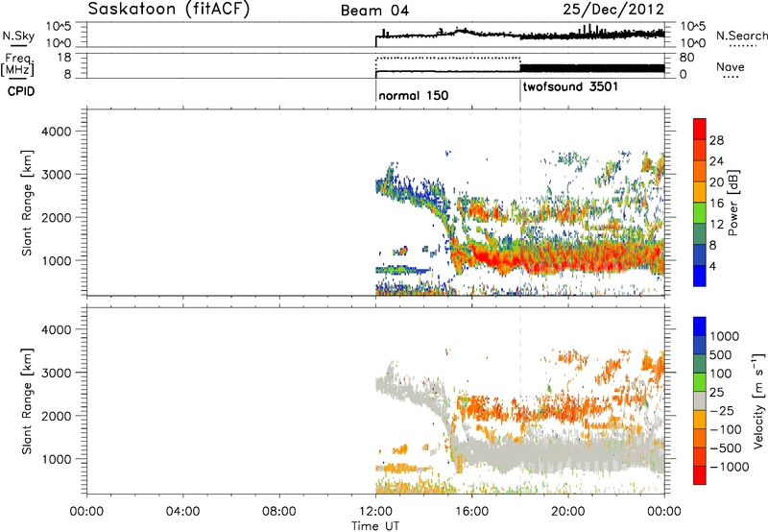The image size is (768, 532).
Task: Click the 'normal 150' CPID text
Action: (x=414, y=95)
